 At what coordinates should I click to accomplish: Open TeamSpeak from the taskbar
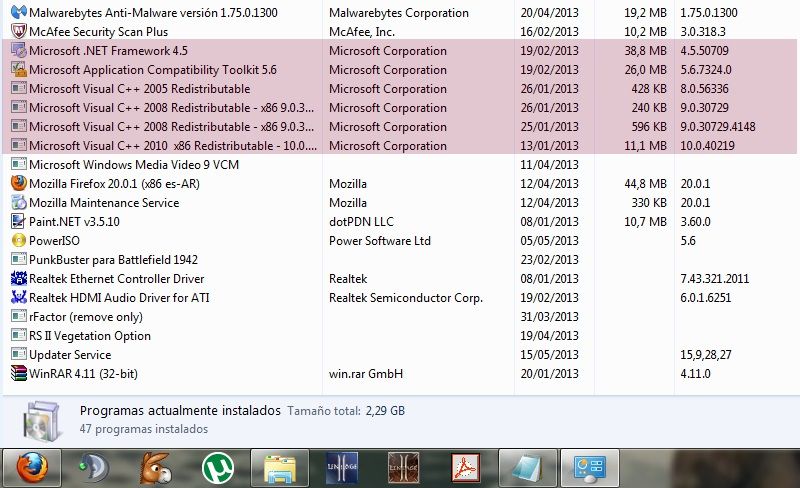click(93, 468)
